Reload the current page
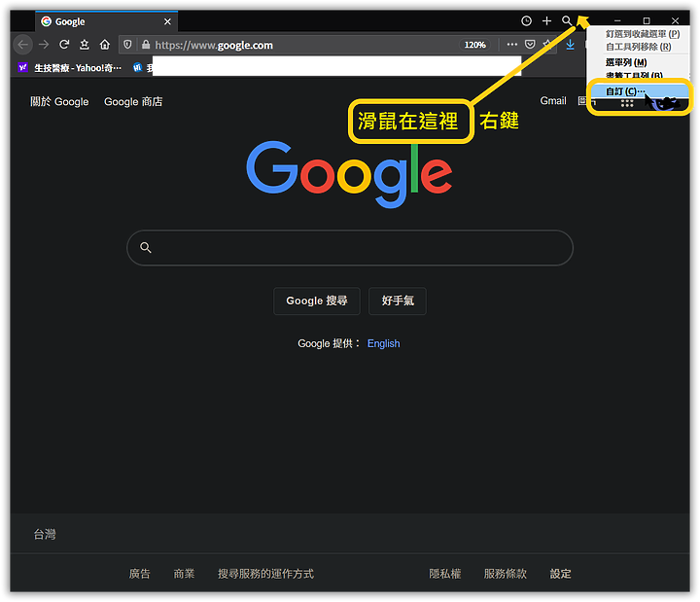This screenshot has height=602, width=700. (64, 45)
